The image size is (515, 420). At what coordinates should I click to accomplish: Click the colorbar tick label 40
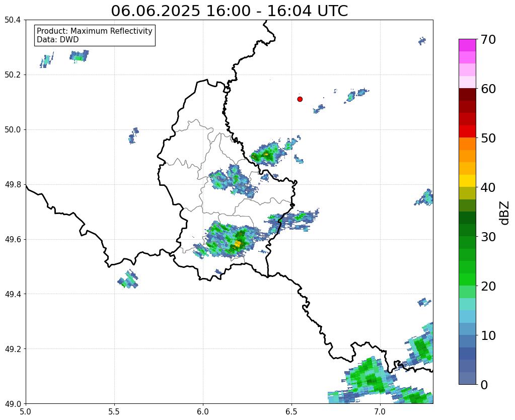pos(488,187)
